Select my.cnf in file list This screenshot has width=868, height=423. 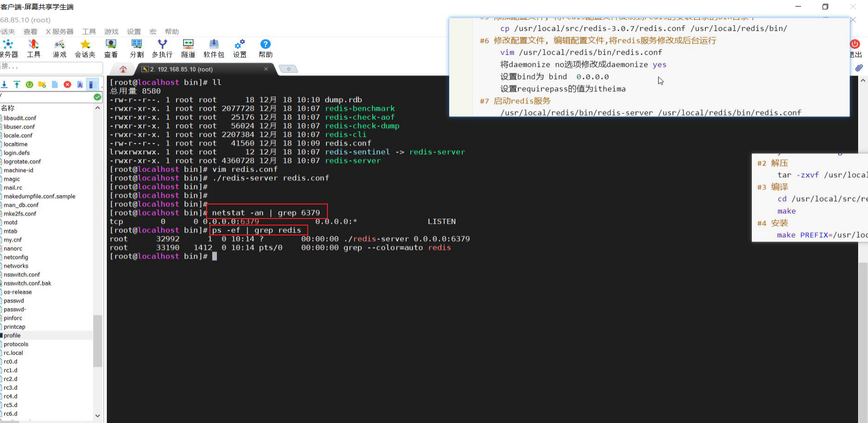coord(13,240)
